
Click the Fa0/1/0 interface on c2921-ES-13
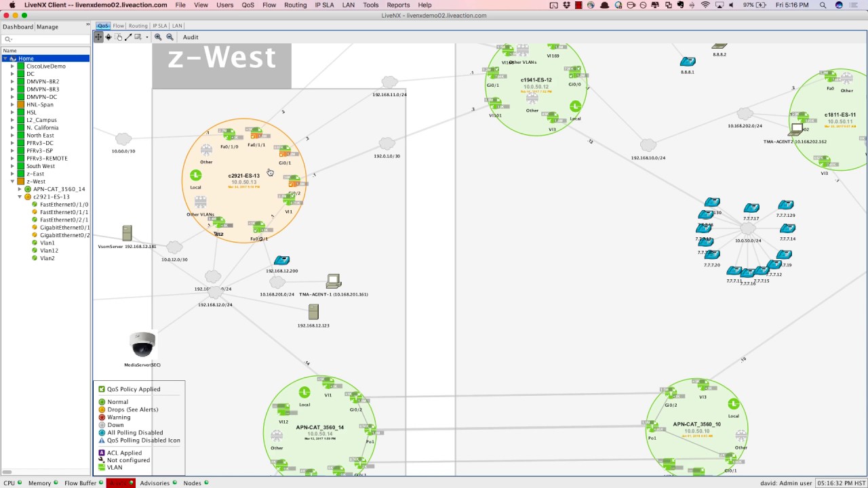coord(229,136)
